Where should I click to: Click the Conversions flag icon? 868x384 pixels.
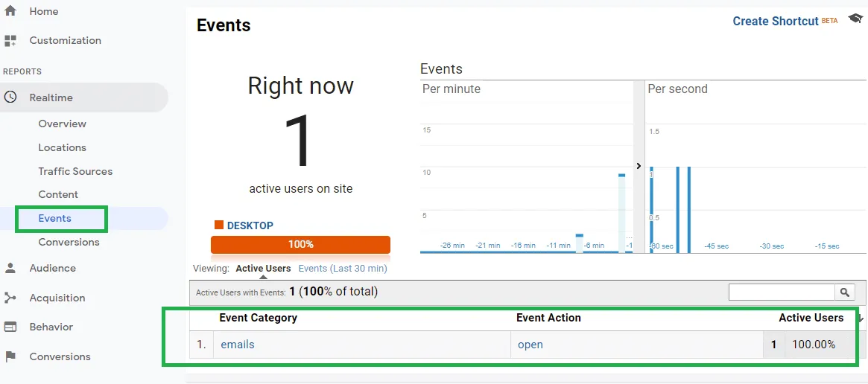[10, 356]
